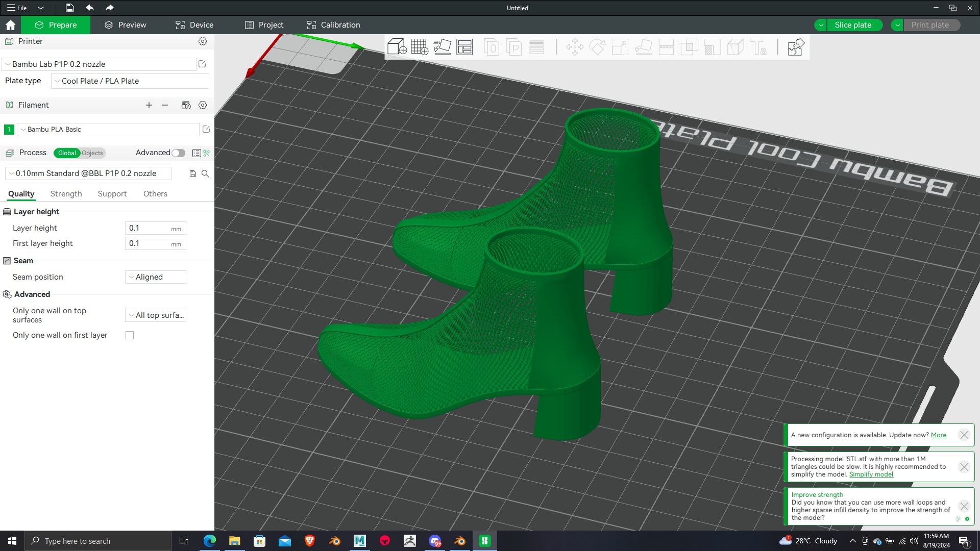Screen dimensions: 980x551
Task: Edit the Bambu PLA Basic filament preset
Action: (x=206, y=129)
